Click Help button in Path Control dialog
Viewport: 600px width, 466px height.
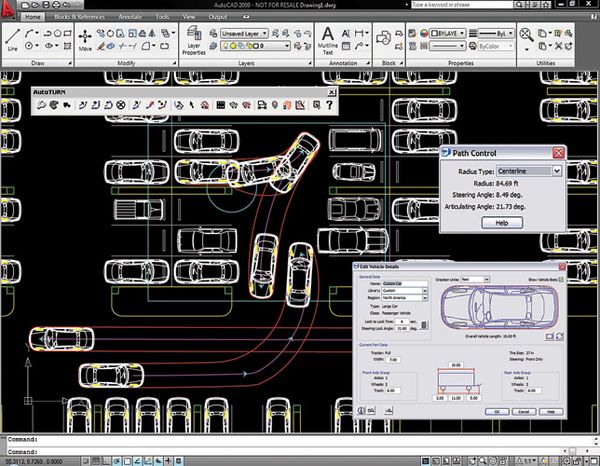(502, 223)
